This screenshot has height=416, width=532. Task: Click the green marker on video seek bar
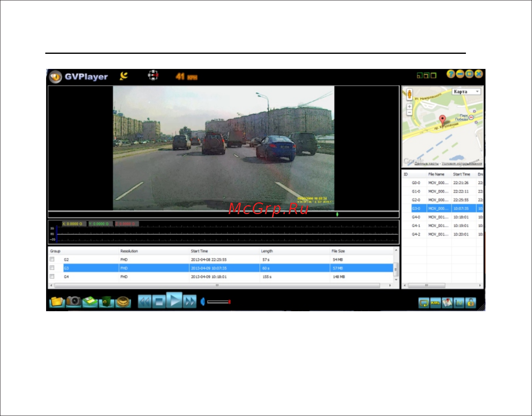click(x=337, y=214)
